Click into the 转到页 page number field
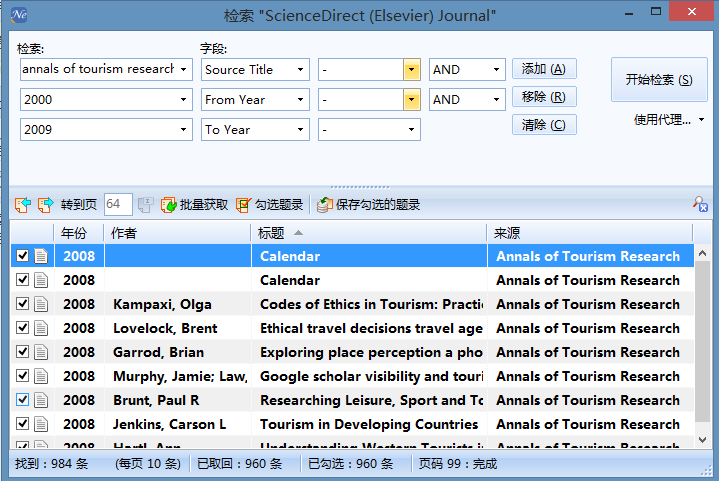Image resolution: width=719 pixels, height=481 pixels. (118, 204)
